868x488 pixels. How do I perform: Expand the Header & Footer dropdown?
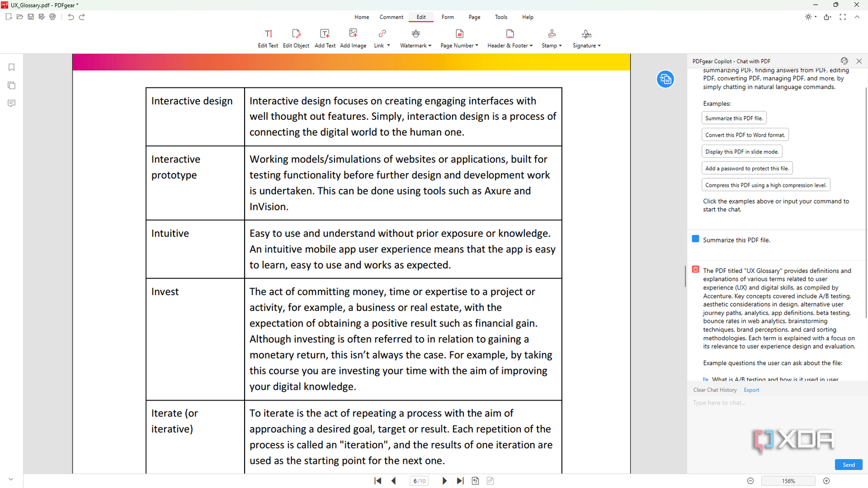pos(510,38)
